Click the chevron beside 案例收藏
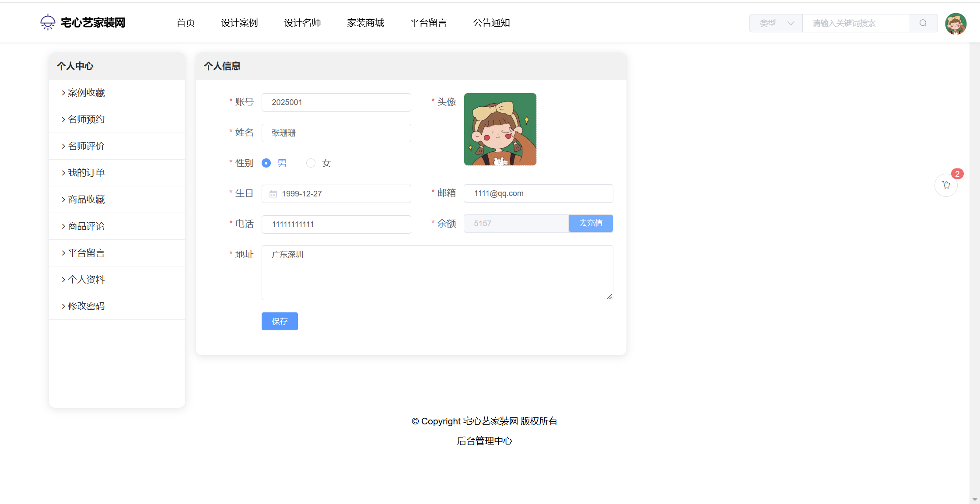Image resolution: width=980 pixels, height=504 pixels. (63, 93)
